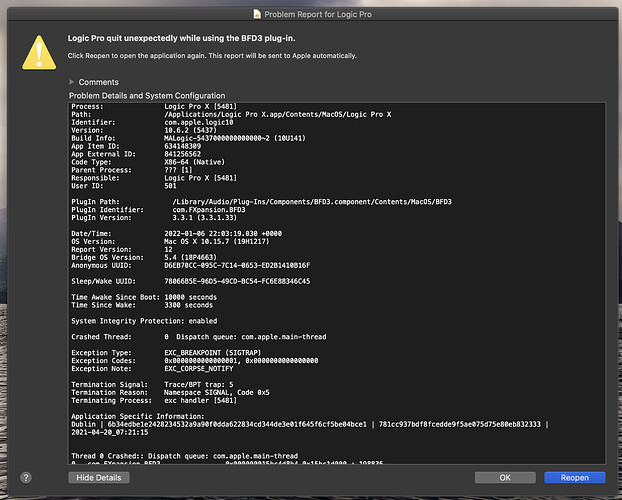Click the 'Process: Logic Pro X [5481]' line
The height and width of the screenshot is (500, 622).
[x=154, y=106]
